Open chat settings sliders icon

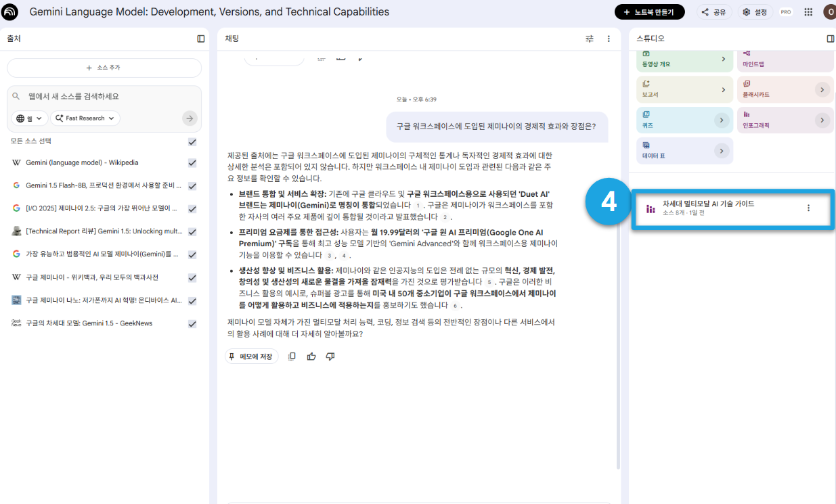pos(590,39)
